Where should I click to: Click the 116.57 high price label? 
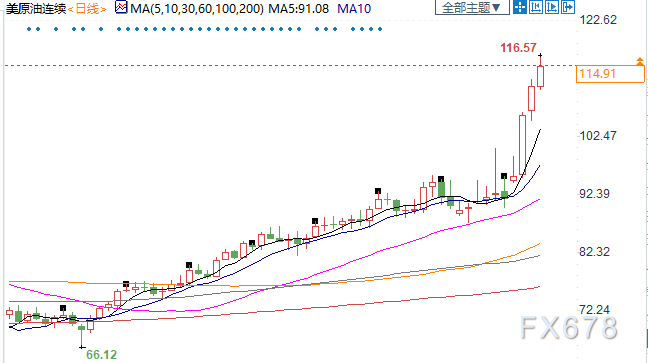(518, 48)
